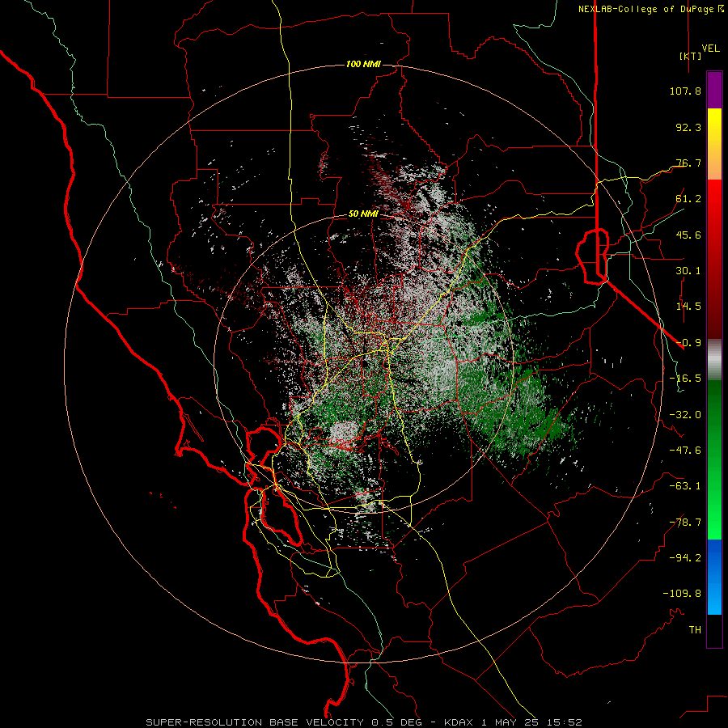Click the [KT] units label
This screenshot has height=728, width=728.
point(690,56)
